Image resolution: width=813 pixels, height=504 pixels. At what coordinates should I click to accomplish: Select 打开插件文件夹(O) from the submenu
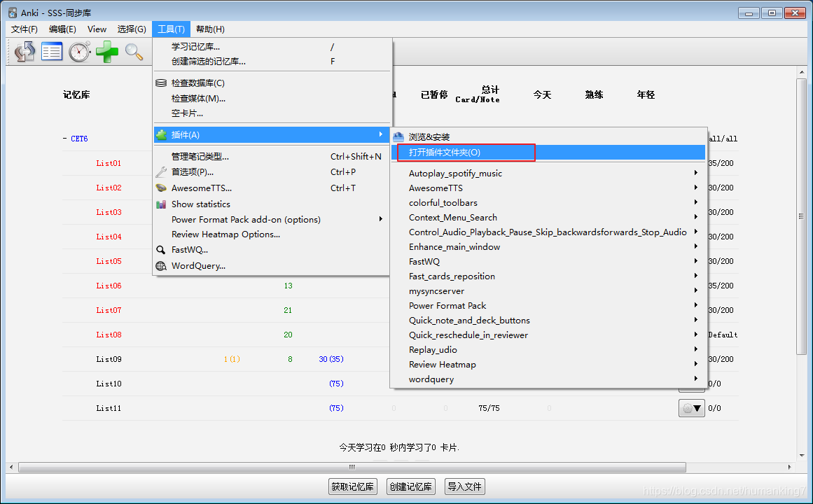445,151
